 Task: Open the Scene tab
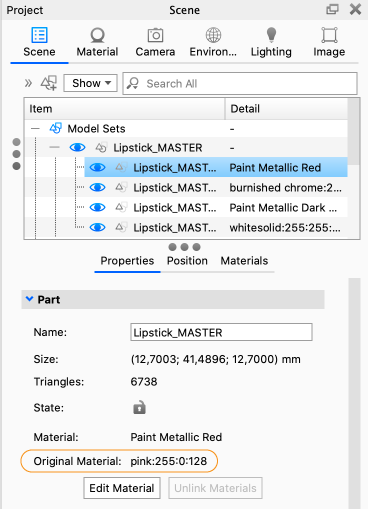39,43
